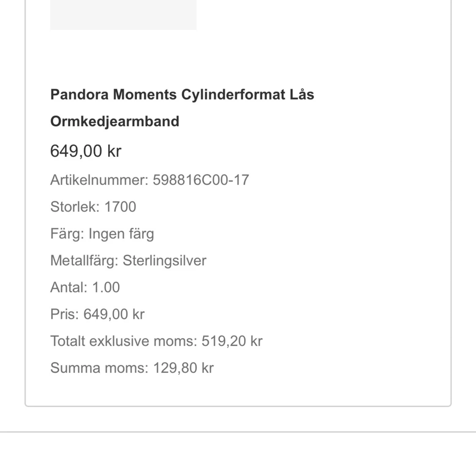Open the Pandora Moments Cylinderformat Lås title
This screenshot has height=476, width=476.
click(x=182, y=94)
